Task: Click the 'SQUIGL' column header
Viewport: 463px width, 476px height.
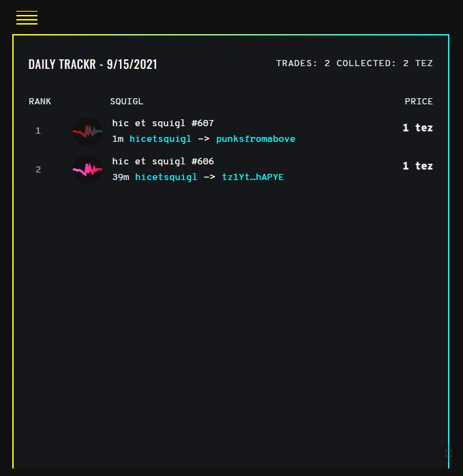Action: pos(127,102)
